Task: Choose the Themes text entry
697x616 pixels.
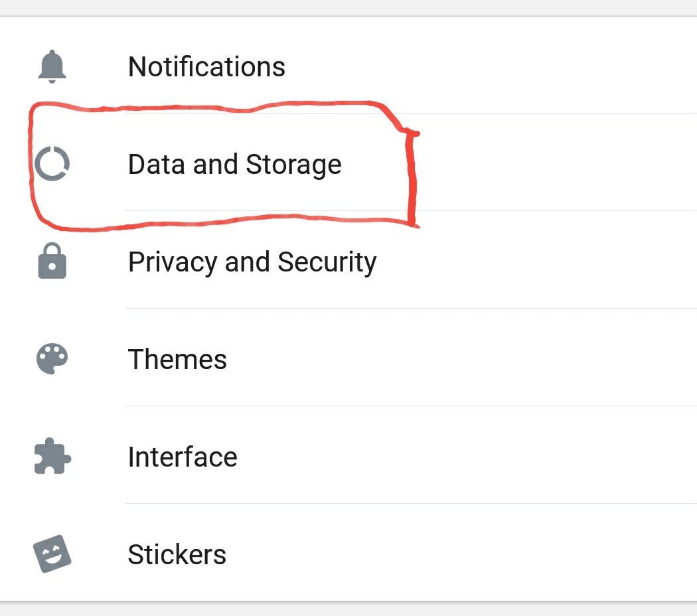Action: [x=177, y=359]
